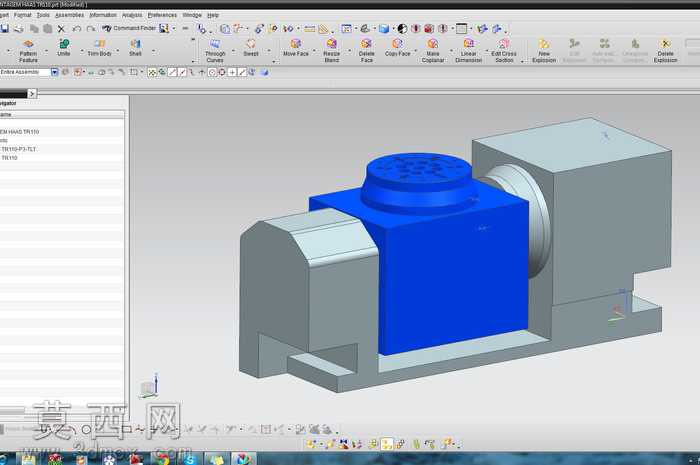Viewport: 700px width, 465px height.
Task: Expand the Shell dropdown arrow
Action: pos(154,51)
